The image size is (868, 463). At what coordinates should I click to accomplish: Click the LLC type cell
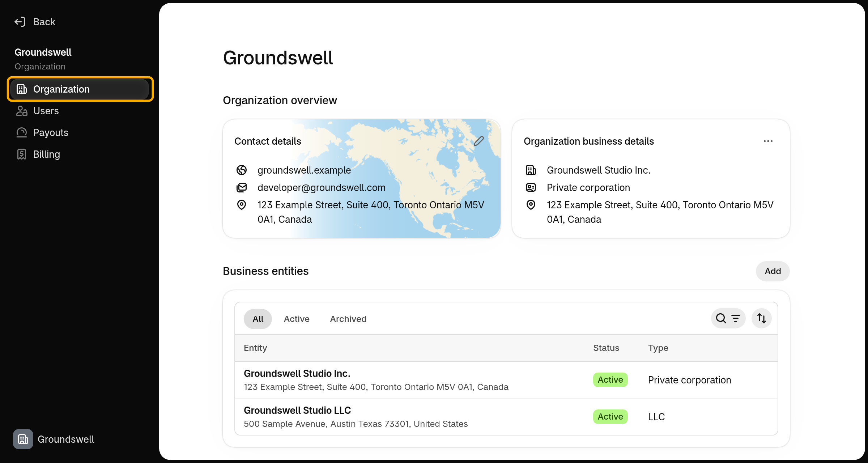click(656, 417)
